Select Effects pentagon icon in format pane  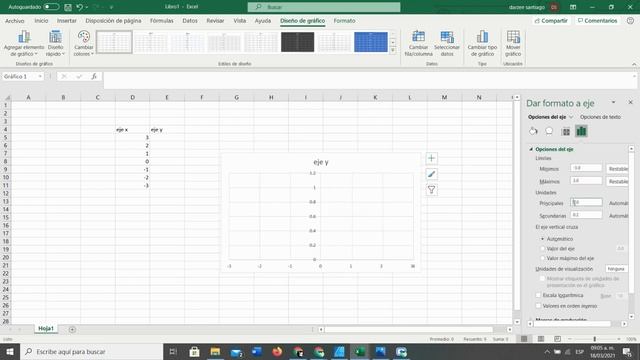[x=549, y=131]
